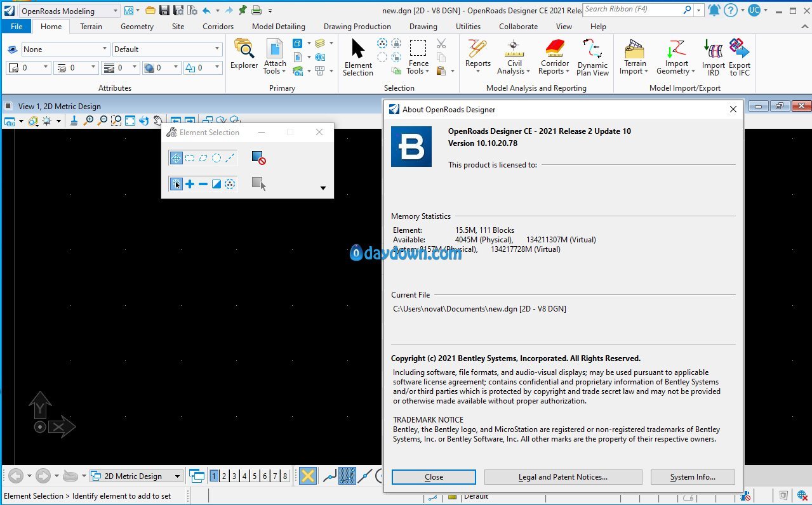Toggle Disable Handles in Element Selection window
The width and height of the screenshot is (812, 505).
pos(258,158)
